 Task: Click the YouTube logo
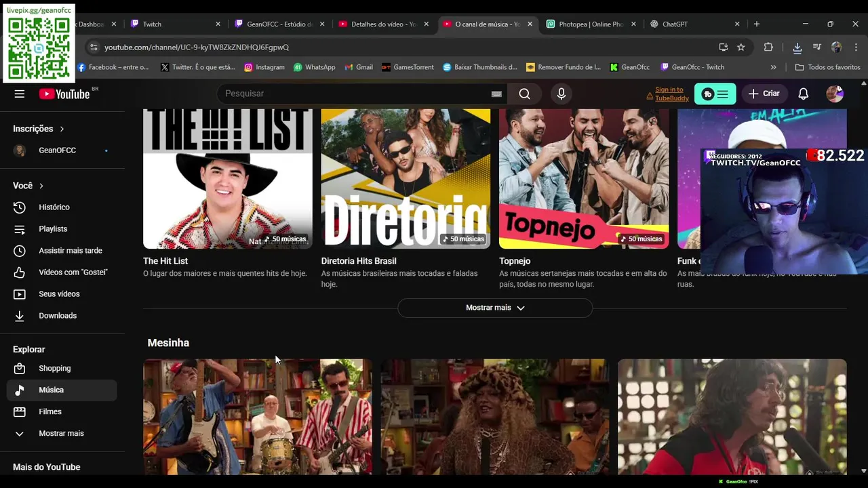(64, 94)
